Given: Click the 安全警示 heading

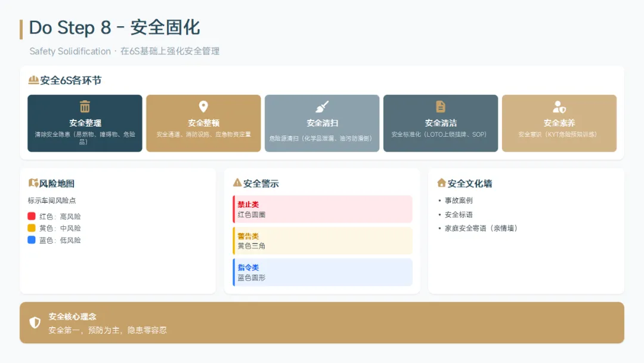Looking at the screenshot, I should [261, 183].
